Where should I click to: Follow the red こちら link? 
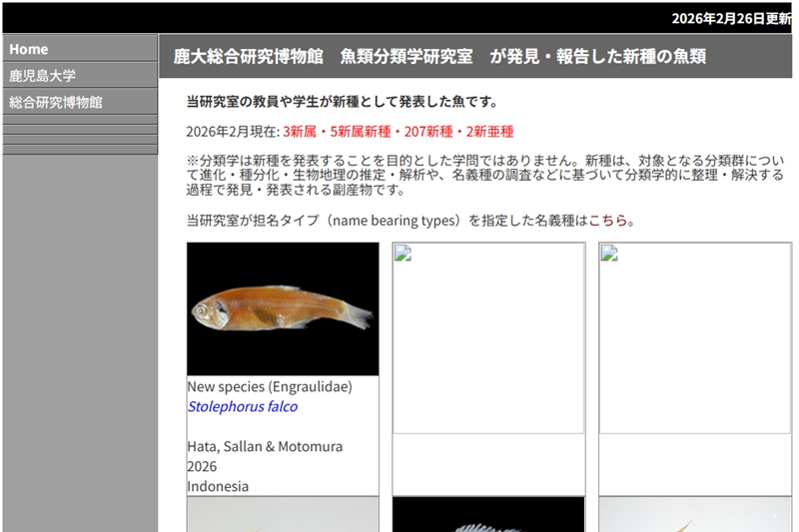pos(608,221)
